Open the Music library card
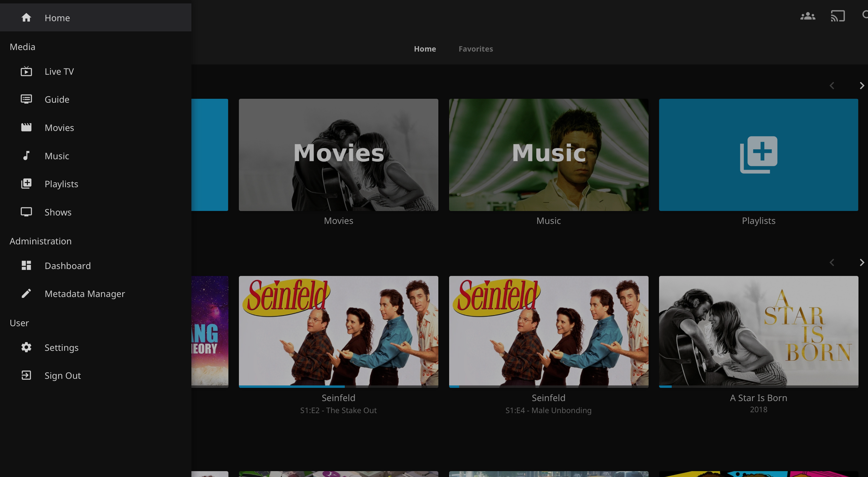The height and width of the screenshot is (477, 868). click(549, 155)
